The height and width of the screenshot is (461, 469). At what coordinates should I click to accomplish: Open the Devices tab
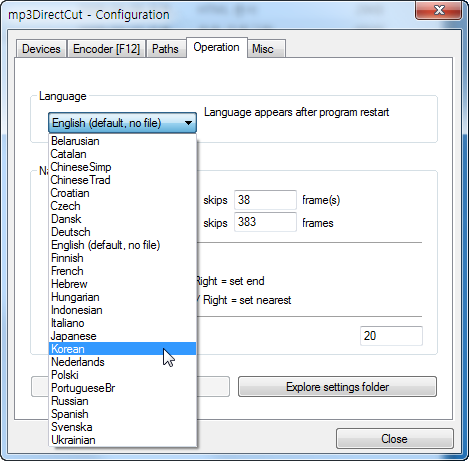tap(41, 49)
